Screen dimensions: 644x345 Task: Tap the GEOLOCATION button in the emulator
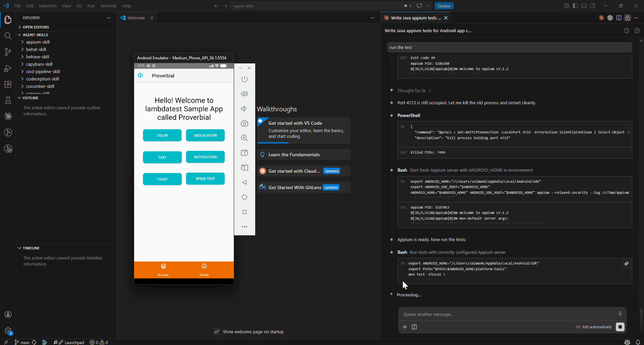pyautogui.click(x=205, y=135)
